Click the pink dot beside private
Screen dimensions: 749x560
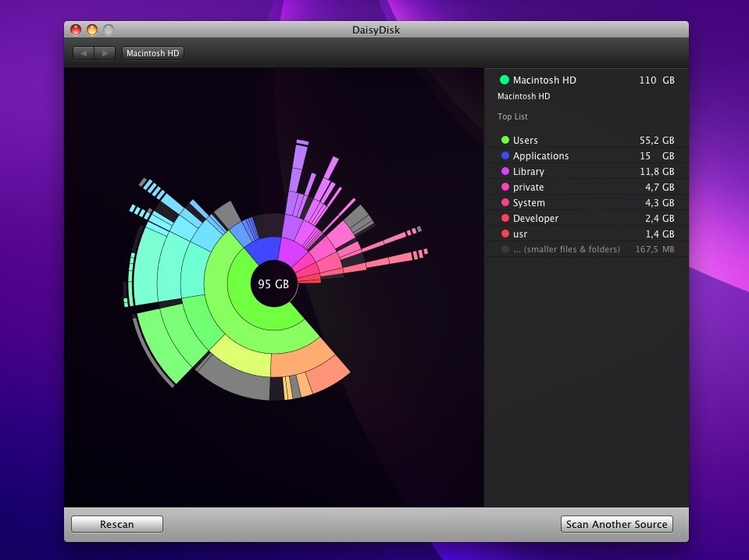click(505, 187)
